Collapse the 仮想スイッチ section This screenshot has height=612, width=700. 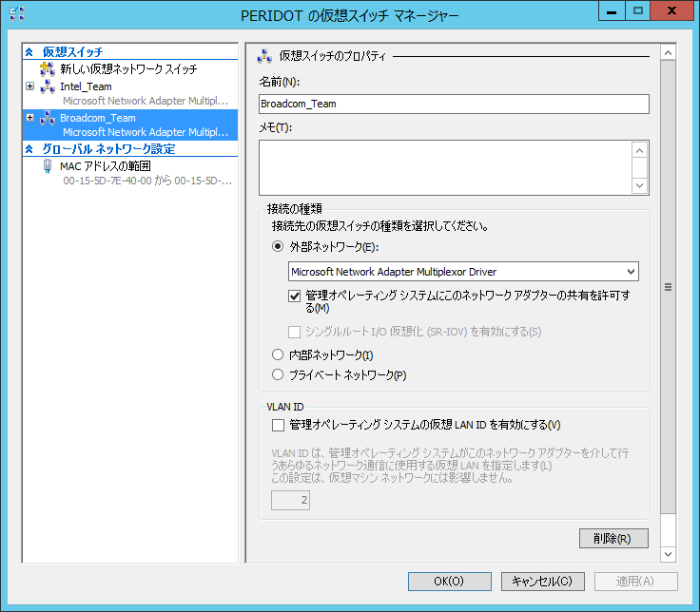[29, 51]
